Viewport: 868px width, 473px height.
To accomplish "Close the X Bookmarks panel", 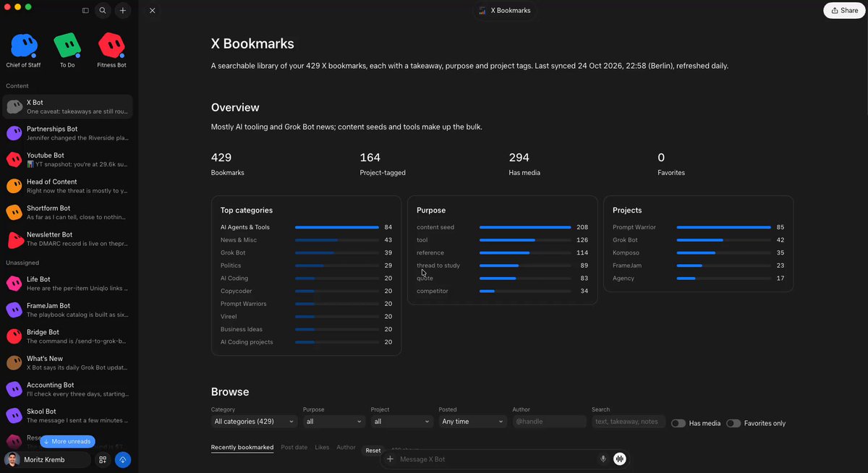I will point(152,11).
